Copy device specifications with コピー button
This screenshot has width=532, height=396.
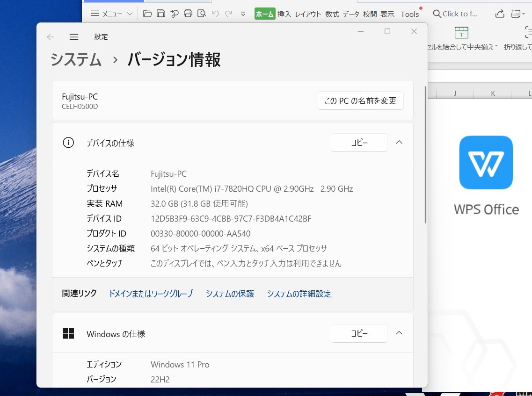[x=359, y=143]
